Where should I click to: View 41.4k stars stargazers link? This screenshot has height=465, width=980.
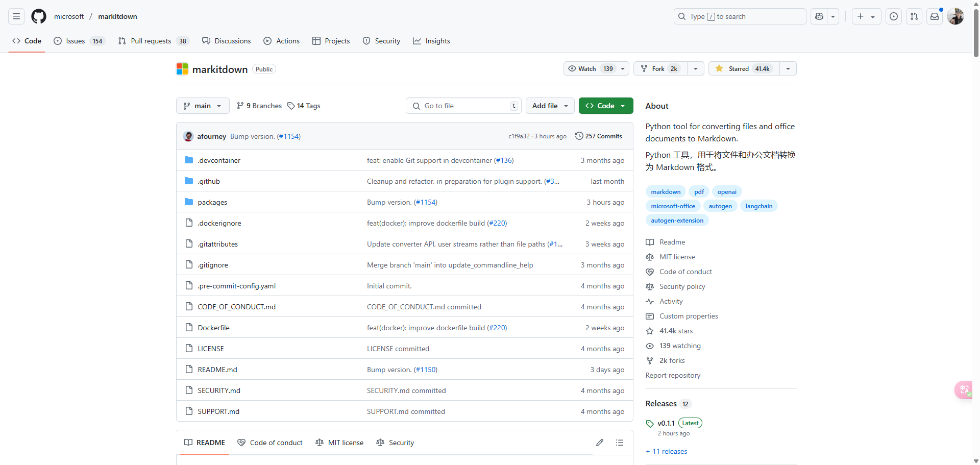click(x=676, y=331)
